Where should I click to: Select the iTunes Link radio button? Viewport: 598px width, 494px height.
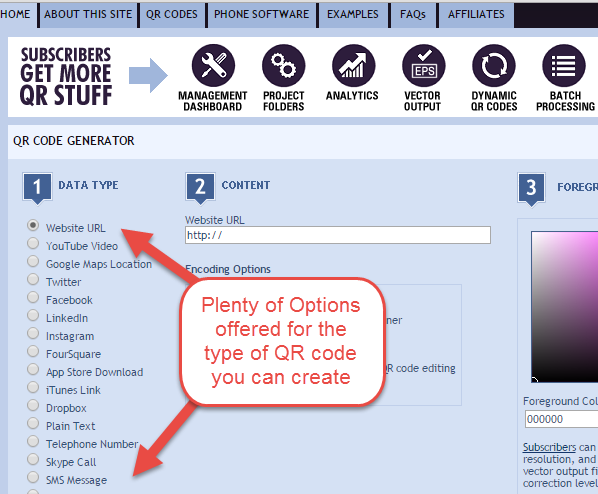(x=33, y=387)
